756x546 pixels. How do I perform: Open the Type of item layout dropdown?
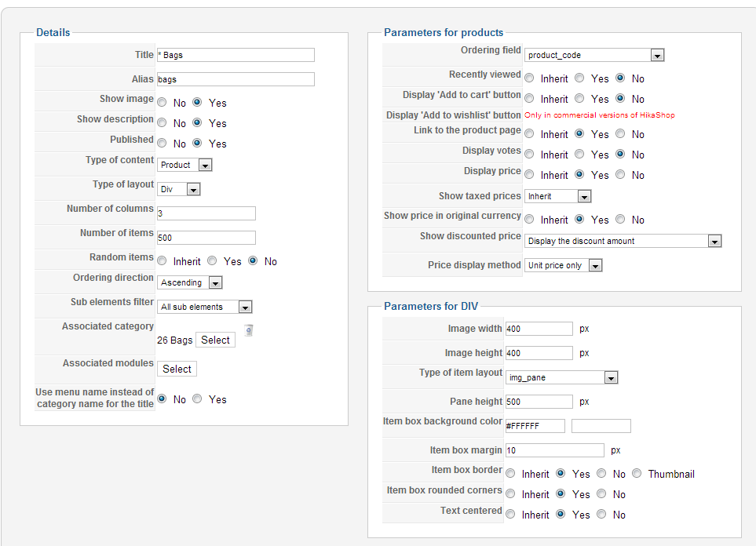pos(561,377)
